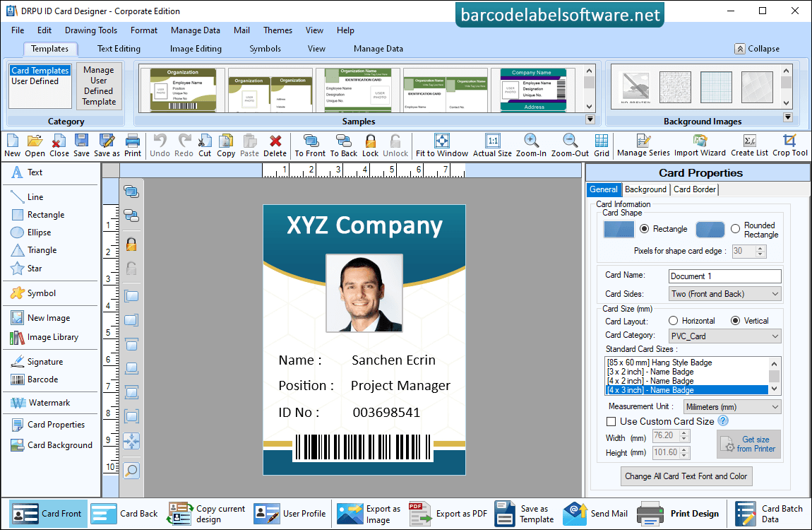Click Export as PDF button
The width and height of the screenshot is (812, 530).
tap(448, 514)
